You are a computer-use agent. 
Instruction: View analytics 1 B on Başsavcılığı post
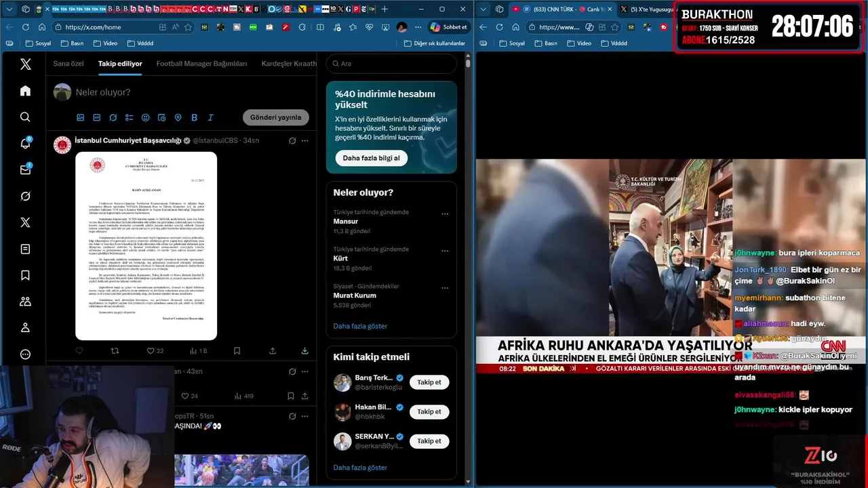click(198, 351)
